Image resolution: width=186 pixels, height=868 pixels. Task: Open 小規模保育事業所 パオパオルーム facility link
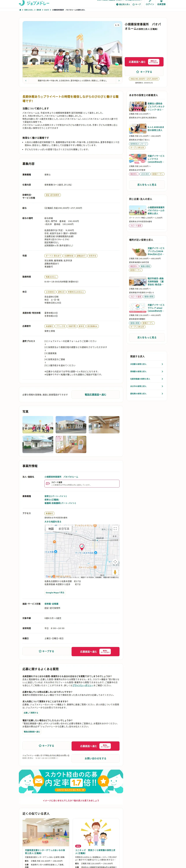pos(61,477)
